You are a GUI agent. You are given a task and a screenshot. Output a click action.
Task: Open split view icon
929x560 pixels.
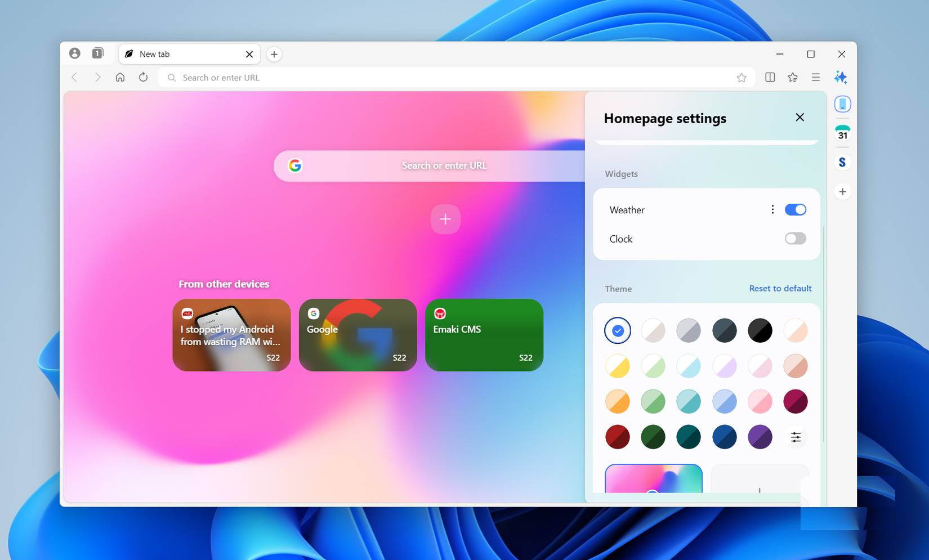(770, 77)
